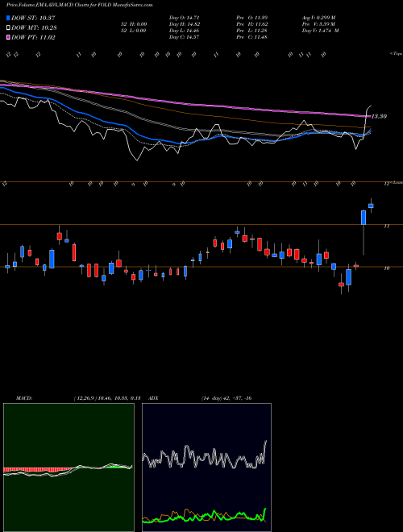Select the 'DOW ST: 10.37' legend text
The image size is (403, 532).
point(33,18)
